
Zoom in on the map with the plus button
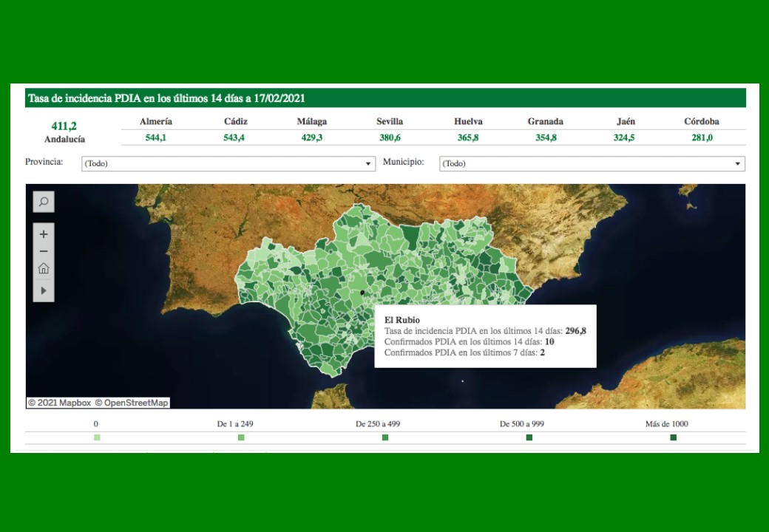coord(44,234)
